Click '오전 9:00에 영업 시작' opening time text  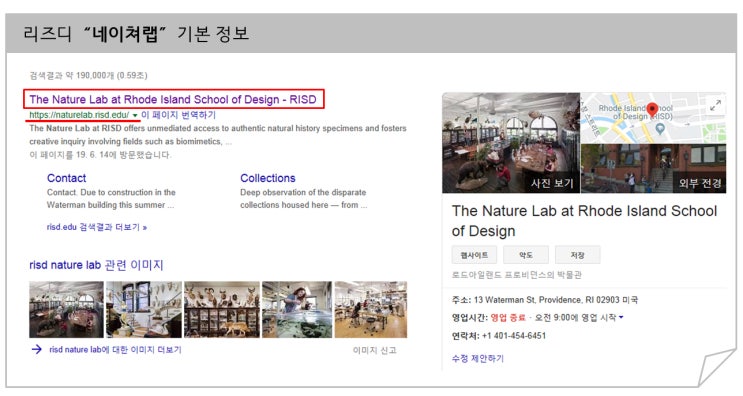coord(575,318)
